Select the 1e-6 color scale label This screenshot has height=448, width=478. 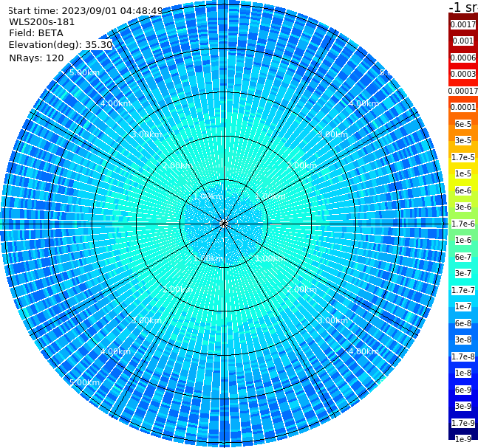pos(463,240)
